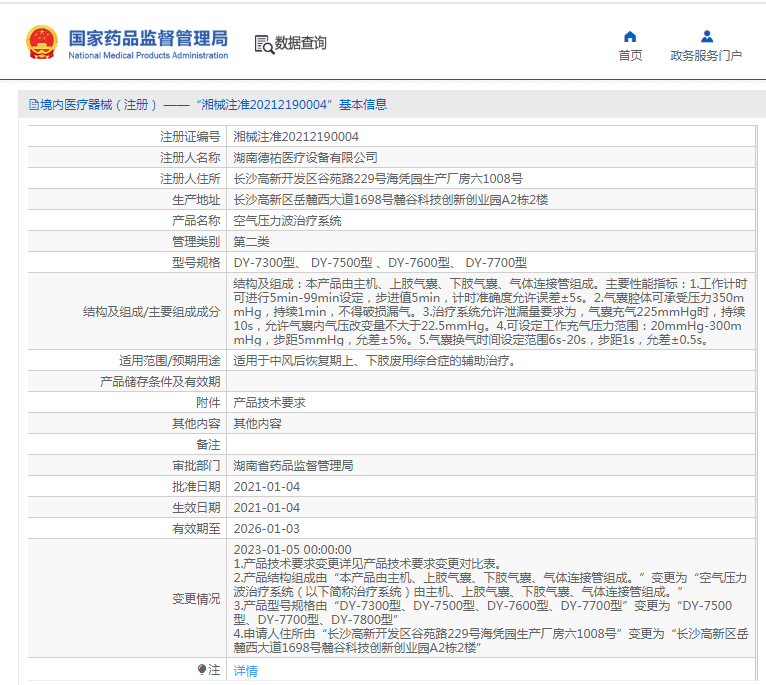Click approving department 湖南省药品监督管理局
Viewport: 766px width, 685px height.
(x=293, y=466)
